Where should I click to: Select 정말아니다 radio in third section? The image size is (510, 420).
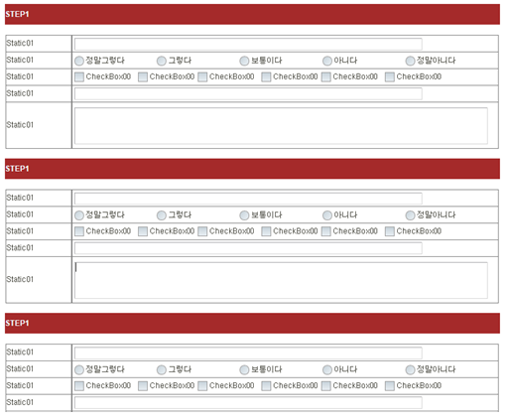point(410,369)
